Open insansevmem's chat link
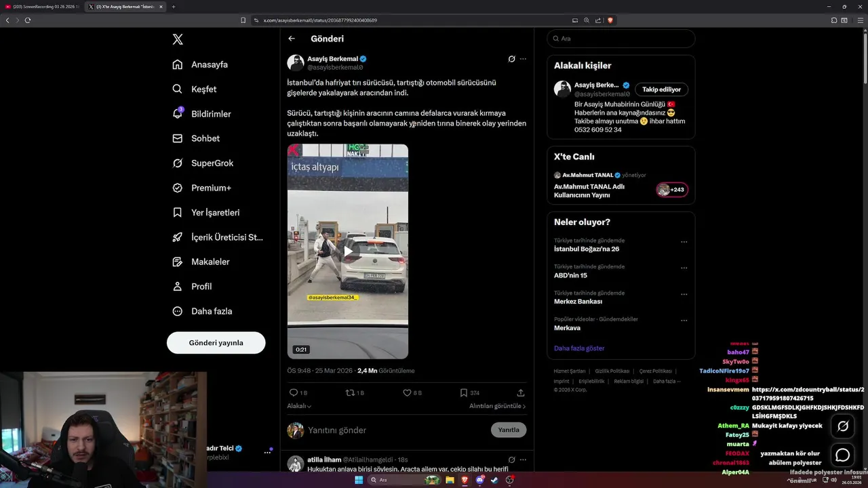 pyautogui.click(x=808, y=394)
